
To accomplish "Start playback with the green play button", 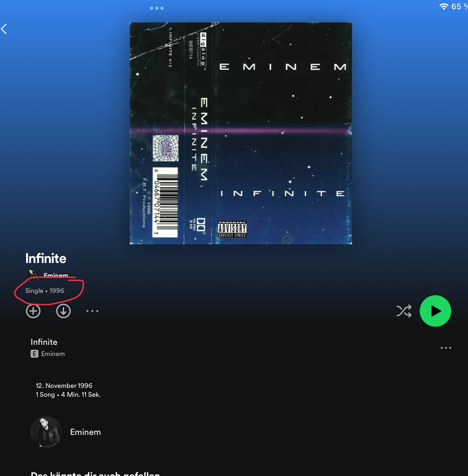I will pyautogui.click(x=435, y=311).
